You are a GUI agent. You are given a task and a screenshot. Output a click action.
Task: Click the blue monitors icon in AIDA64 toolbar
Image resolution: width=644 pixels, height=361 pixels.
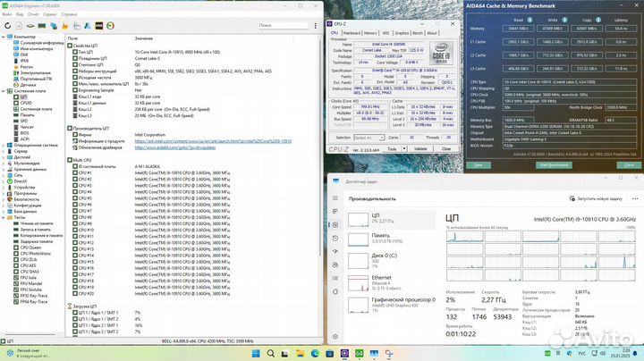[54, 26]
